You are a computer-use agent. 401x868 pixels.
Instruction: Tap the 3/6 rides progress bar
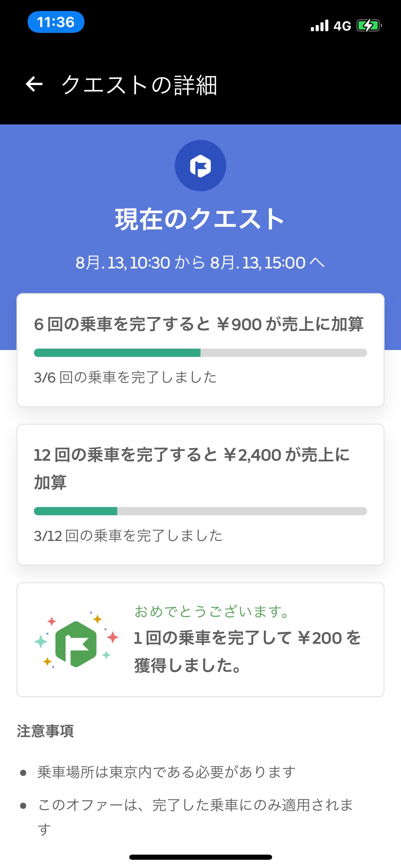(200, 353)
